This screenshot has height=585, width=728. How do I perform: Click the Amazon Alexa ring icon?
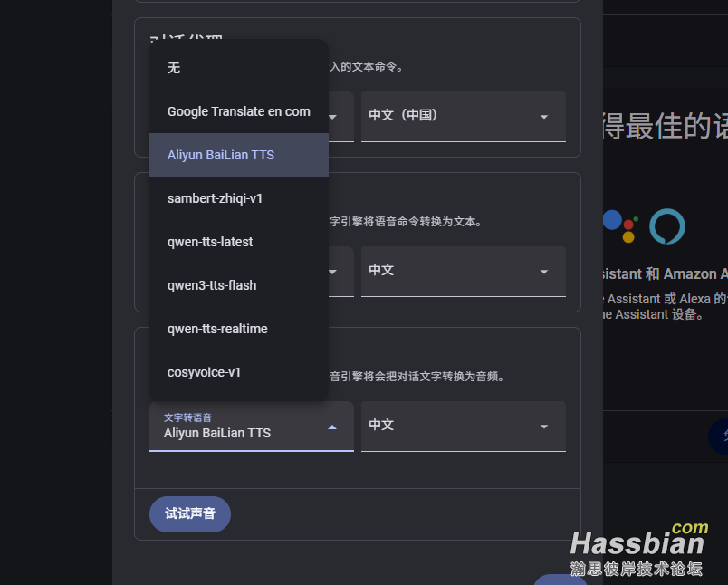(667, 226)
